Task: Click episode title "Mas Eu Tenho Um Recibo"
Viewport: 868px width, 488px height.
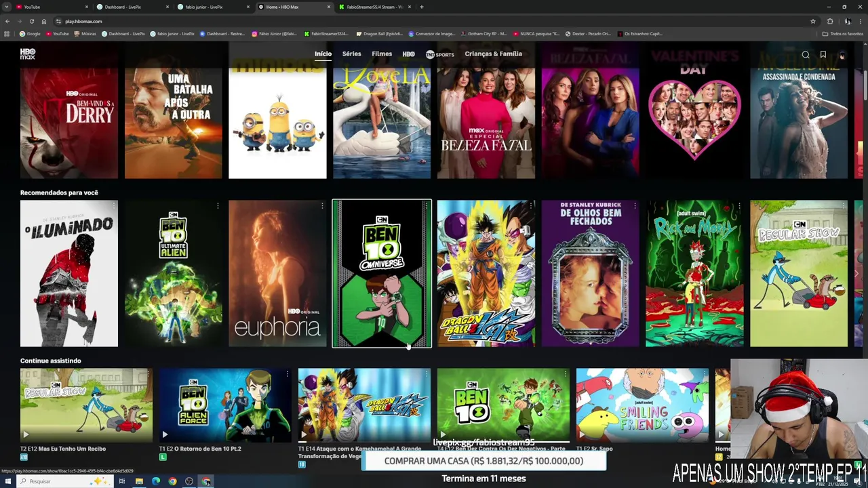Action: [73, 449]
